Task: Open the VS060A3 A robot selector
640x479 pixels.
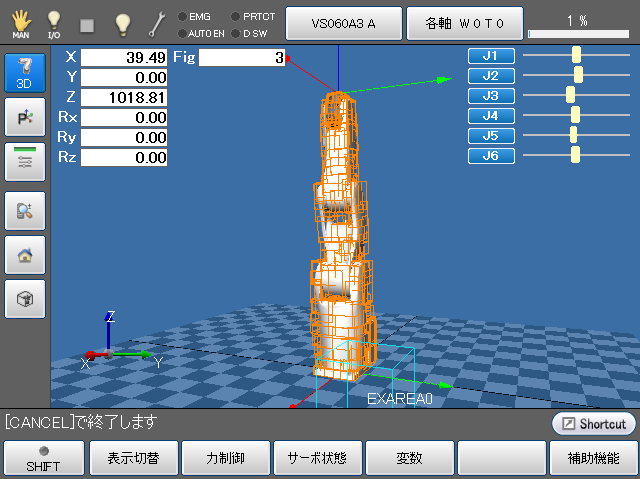Action: pos(343,22)
